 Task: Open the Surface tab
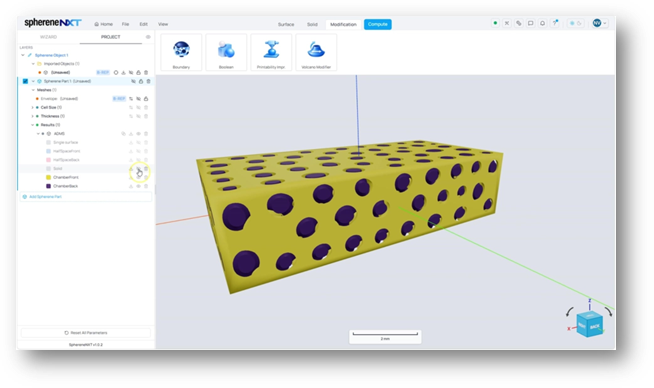tap(286, 24)
